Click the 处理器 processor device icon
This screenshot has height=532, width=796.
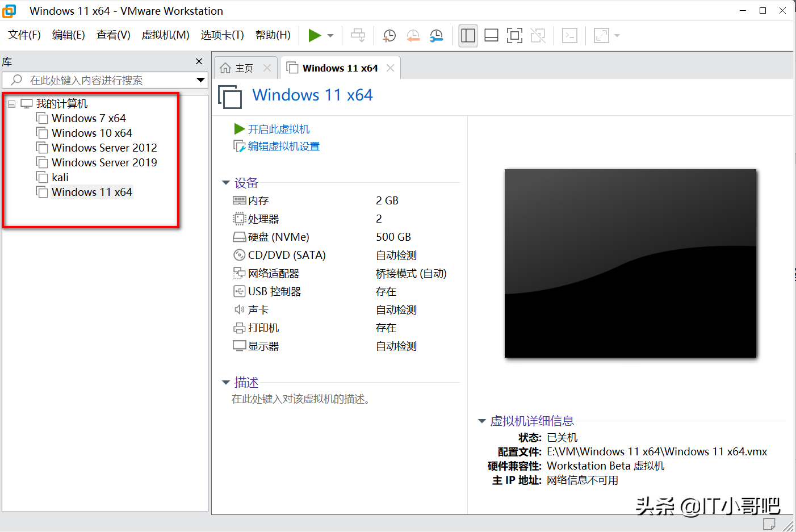[x=239, y=219]
